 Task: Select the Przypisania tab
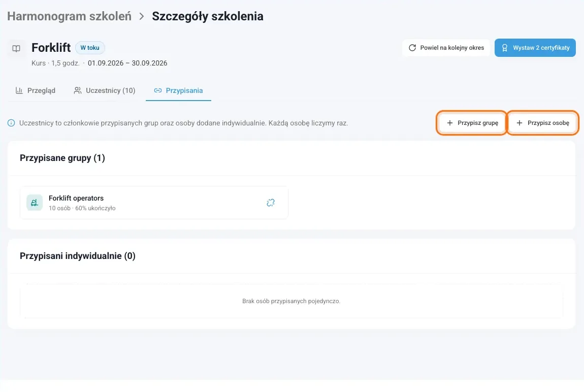click(x=178, y=90)
